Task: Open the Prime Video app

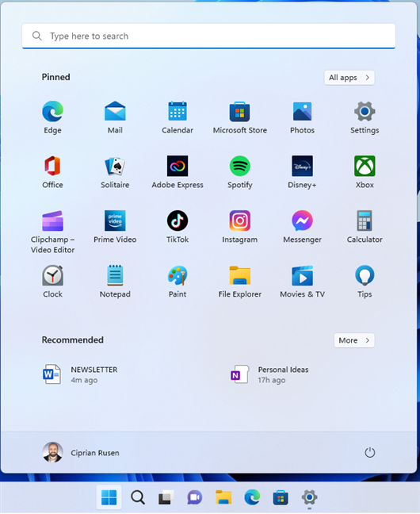Action: pyautogui.click(x=115, y=227)
